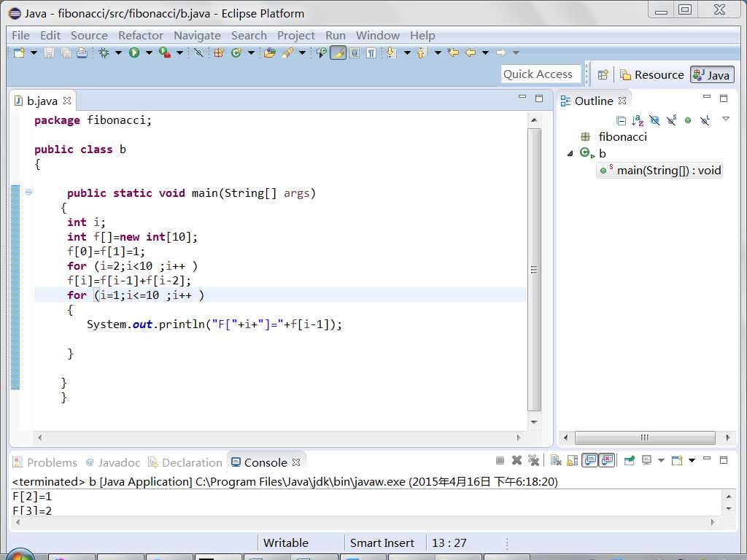Toggle Show Console When Standard Error Changes
This screenshot has height=560, width=747.
606,461
